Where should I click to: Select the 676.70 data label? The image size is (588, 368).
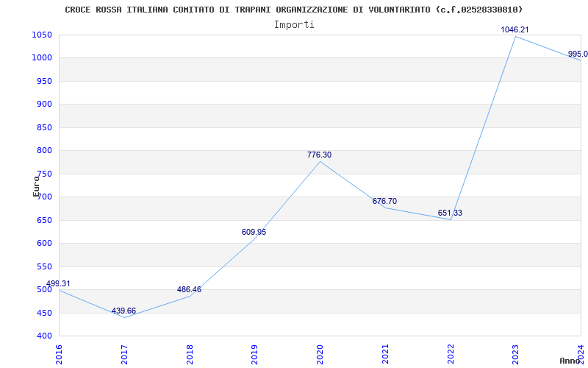click(384, 201)
